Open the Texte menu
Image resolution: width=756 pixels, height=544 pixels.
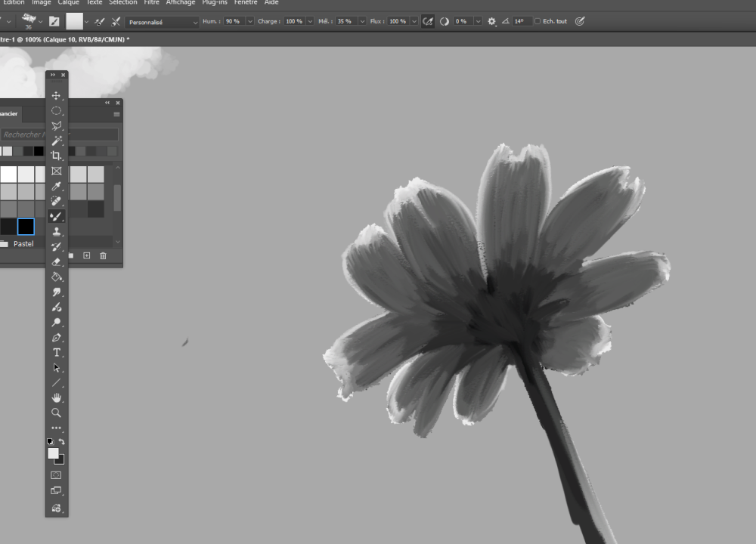point(94,2)
